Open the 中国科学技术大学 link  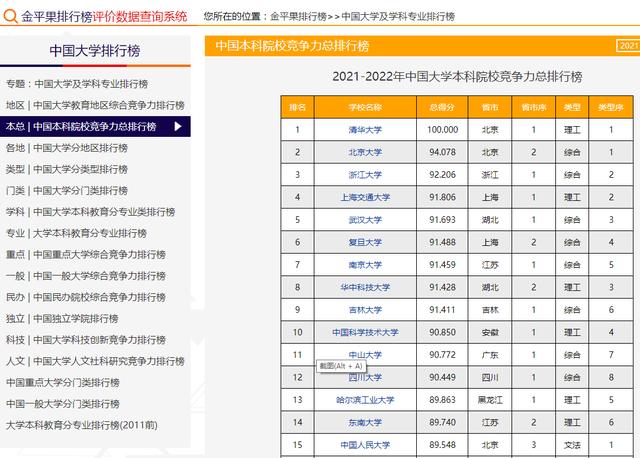(365, 332)
